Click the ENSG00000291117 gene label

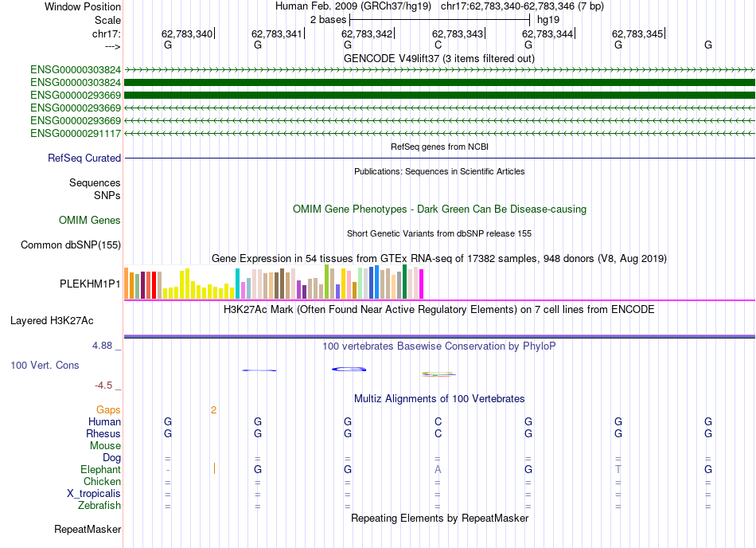[76, 133]
